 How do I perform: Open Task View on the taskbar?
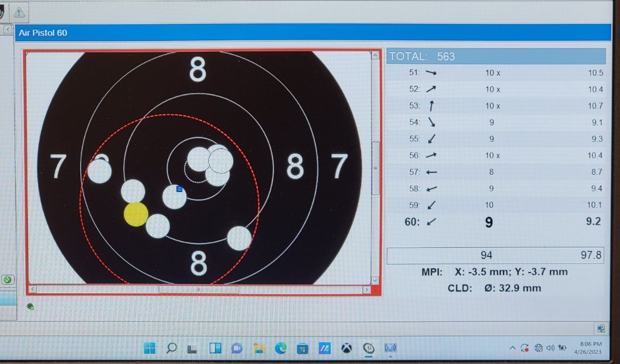point(192,349)
